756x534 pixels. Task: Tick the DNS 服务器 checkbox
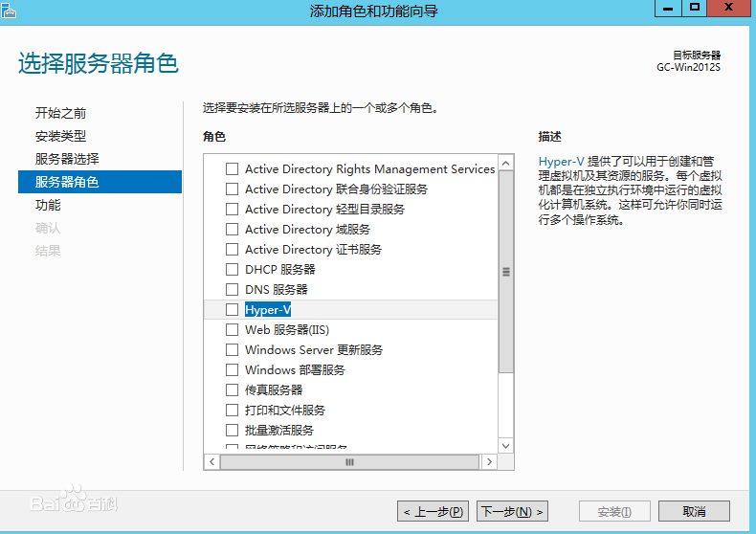point(232,290)
